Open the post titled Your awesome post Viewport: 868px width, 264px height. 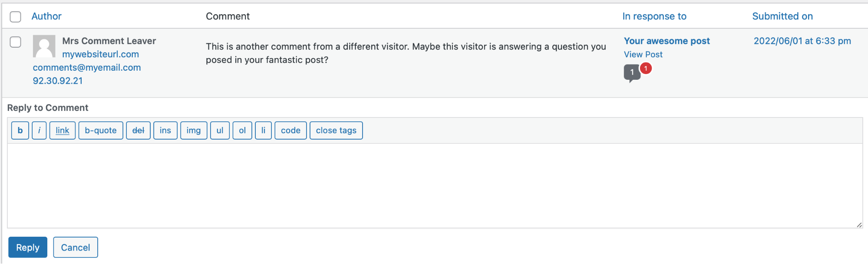667,41
